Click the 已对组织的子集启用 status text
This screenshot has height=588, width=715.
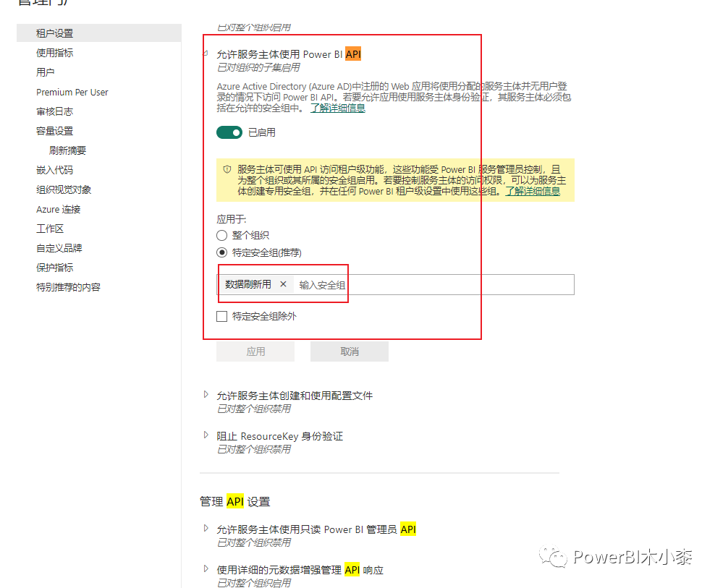coord(258,68)
